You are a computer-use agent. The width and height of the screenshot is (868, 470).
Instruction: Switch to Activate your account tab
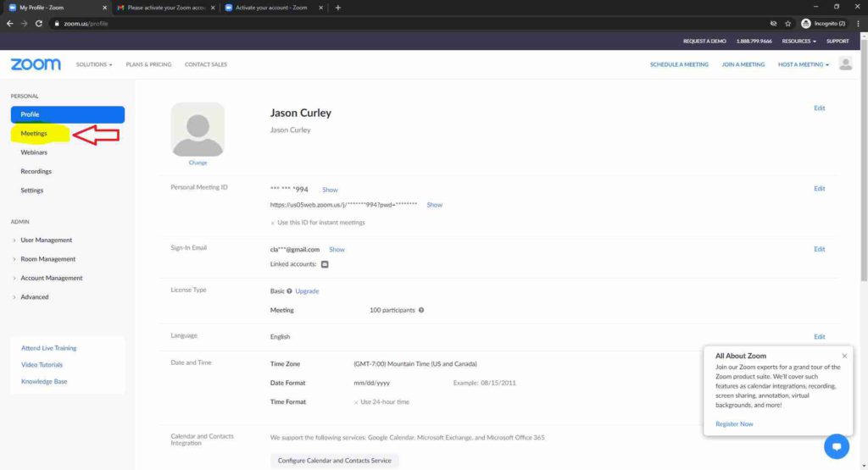(272, 8)
